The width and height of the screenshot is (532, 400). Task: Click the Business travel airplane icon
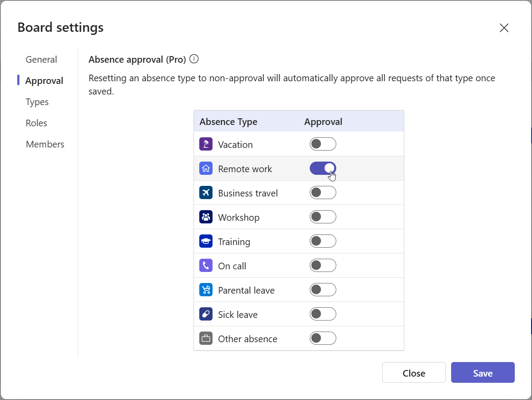click(206, 193)
